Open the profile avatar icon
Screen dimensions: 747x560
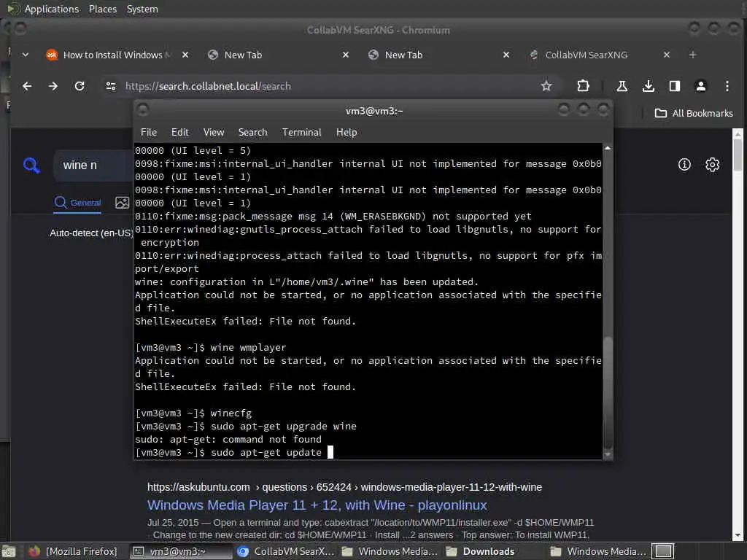coord(701,86)
